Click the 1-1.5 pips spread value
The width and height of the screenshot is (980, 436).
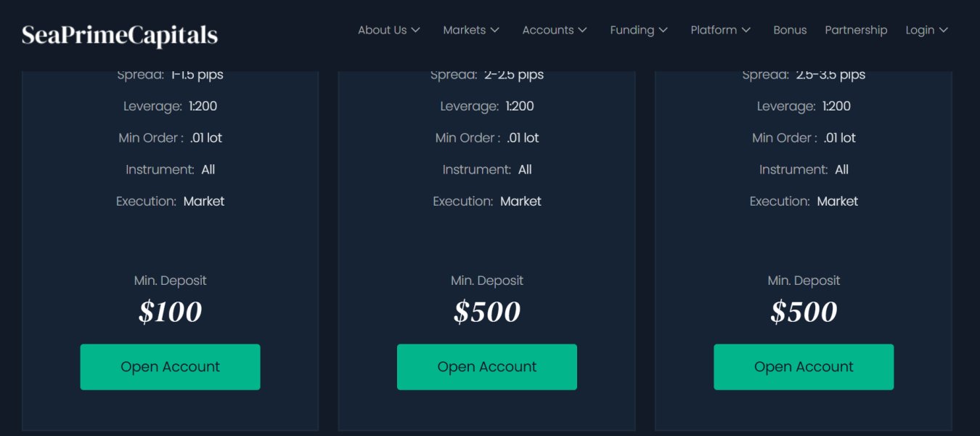(x=197, y=75)
